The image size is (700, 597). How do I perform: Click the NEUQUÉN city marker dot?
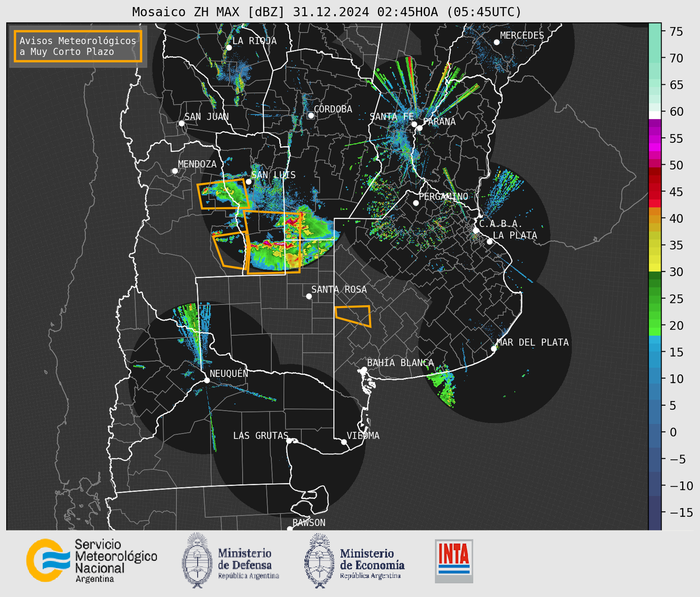click(207, 380)
